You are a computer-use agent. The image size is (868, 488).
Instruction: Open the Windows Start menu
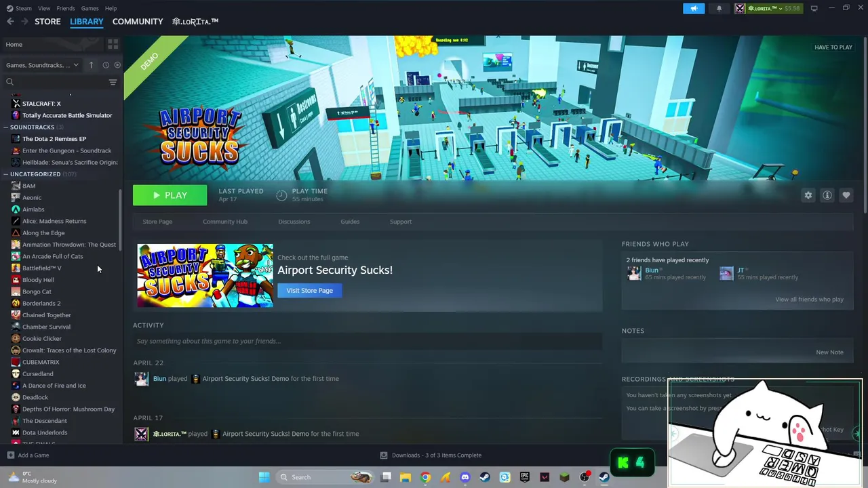tap(264, 477)
